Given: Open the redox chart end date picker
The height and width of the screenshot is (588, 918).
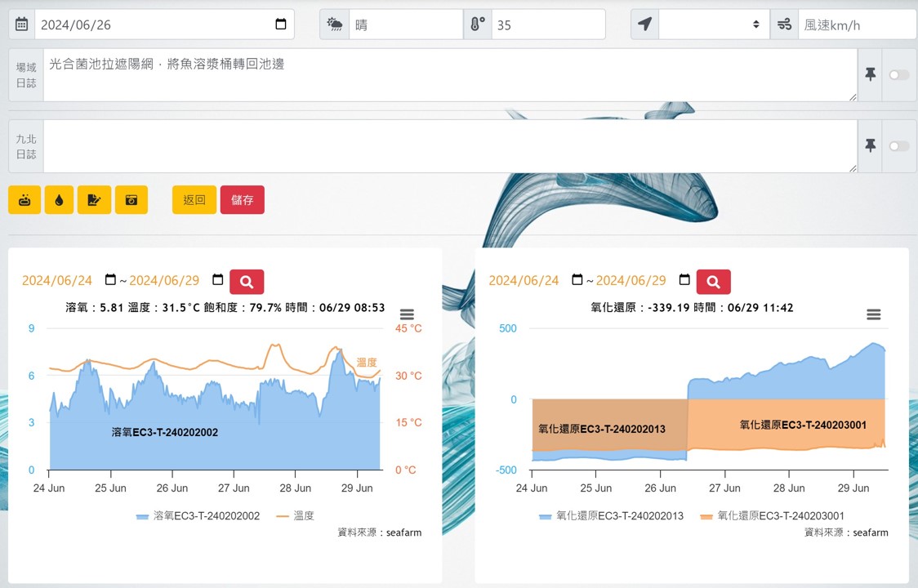Looking at the screenshot, I should (x=684, y=280).
